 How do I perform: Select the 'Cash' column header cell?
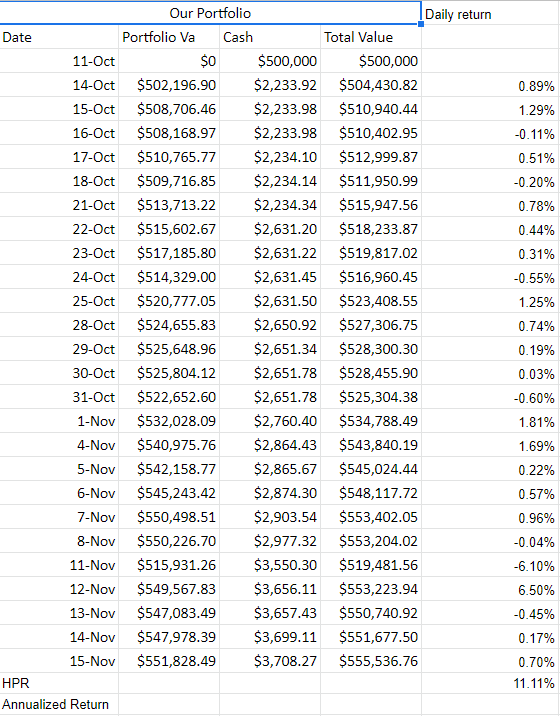pos(270,37)
